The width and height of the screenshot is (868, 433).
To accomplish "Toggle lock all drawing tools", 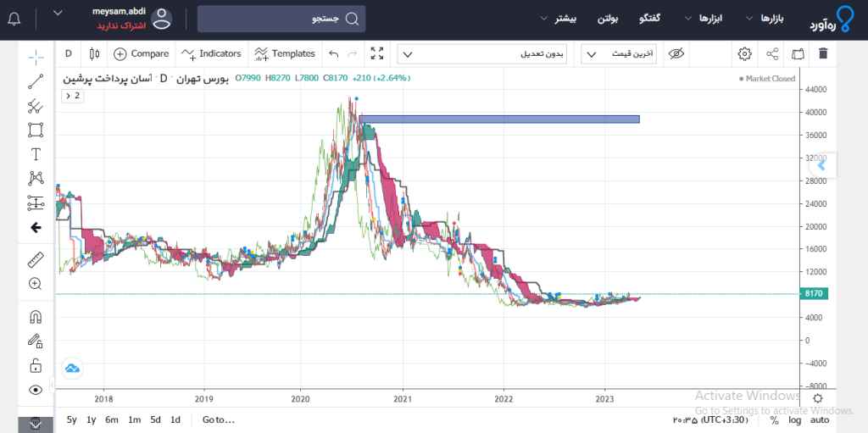I will (36, 365).
